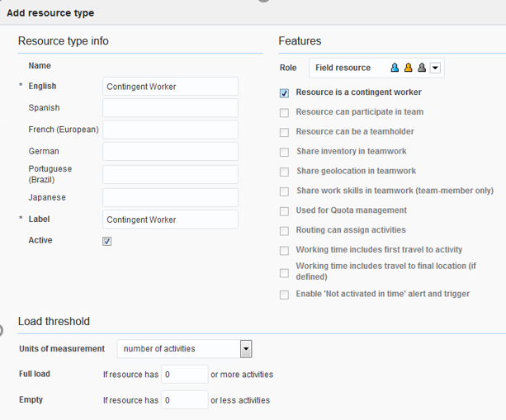Check 'Resource can be a teamholder'
This screenshot has width=506, height=420.
pos(285,132)
